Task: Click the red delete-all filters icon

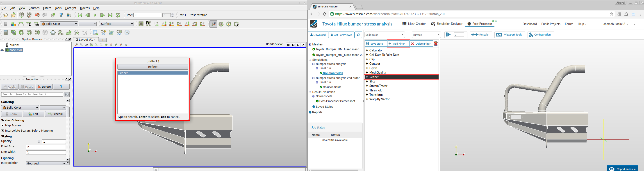Action: (436, 44)
